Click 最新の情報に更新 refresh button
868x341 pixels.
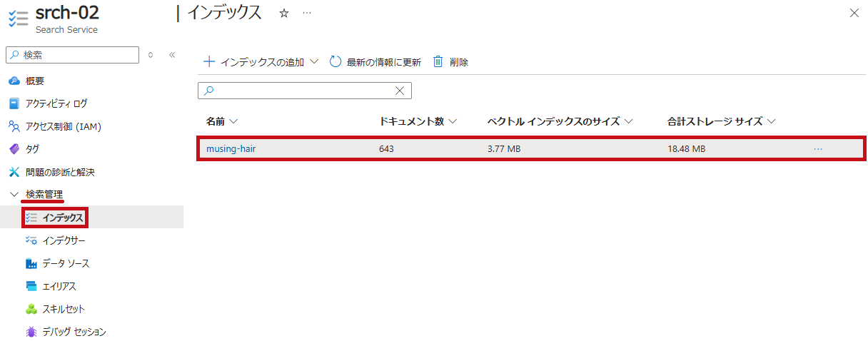(375, 62)
